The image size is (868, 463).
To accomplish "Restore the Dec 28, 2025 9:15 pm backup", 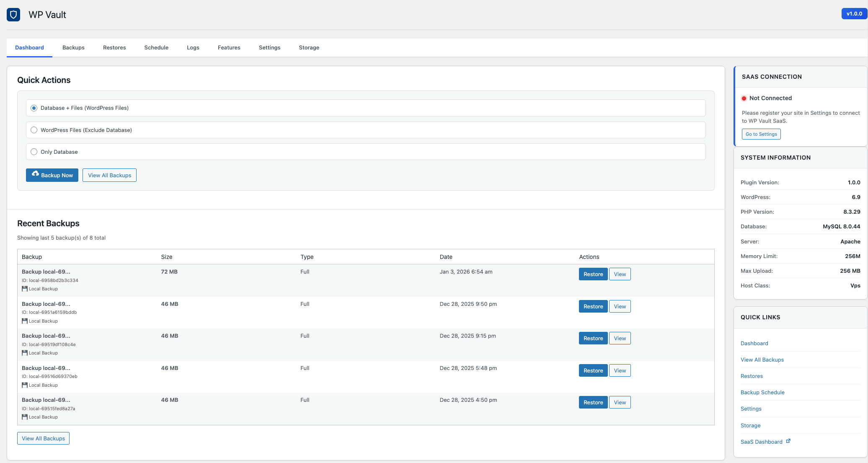I will click(593, 338).
